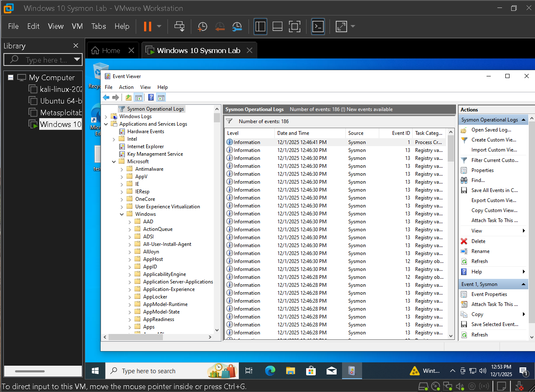Open the Action menu in Event Viewer
The width and height of the screenshot is (535, 392).
pos(126,87)
